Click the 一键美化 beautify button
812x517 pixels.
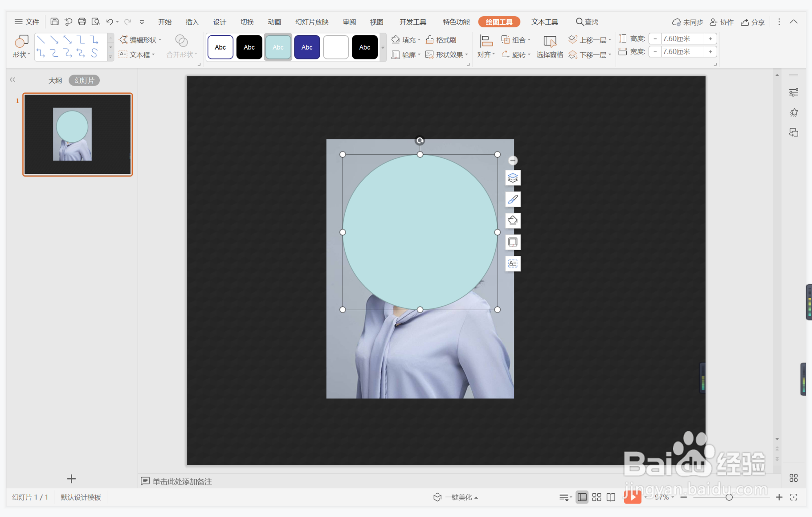[x=455, y=497]
